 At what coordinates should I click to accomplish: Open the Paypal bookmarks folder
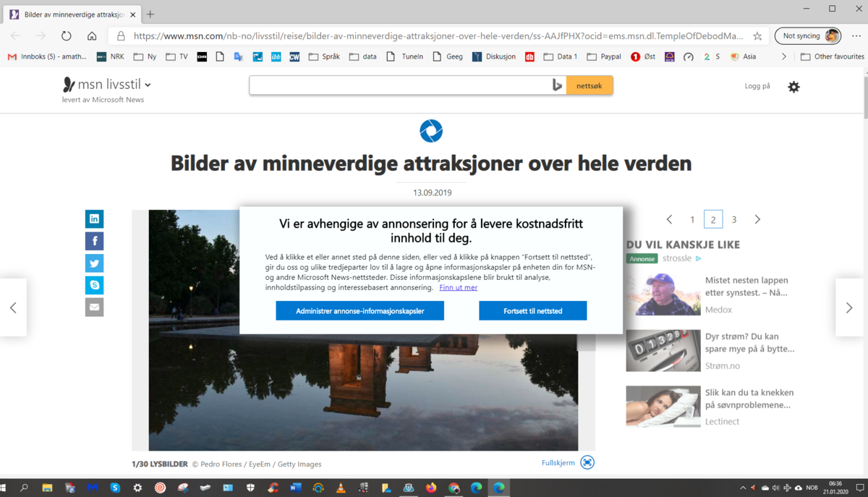(604, 56)
